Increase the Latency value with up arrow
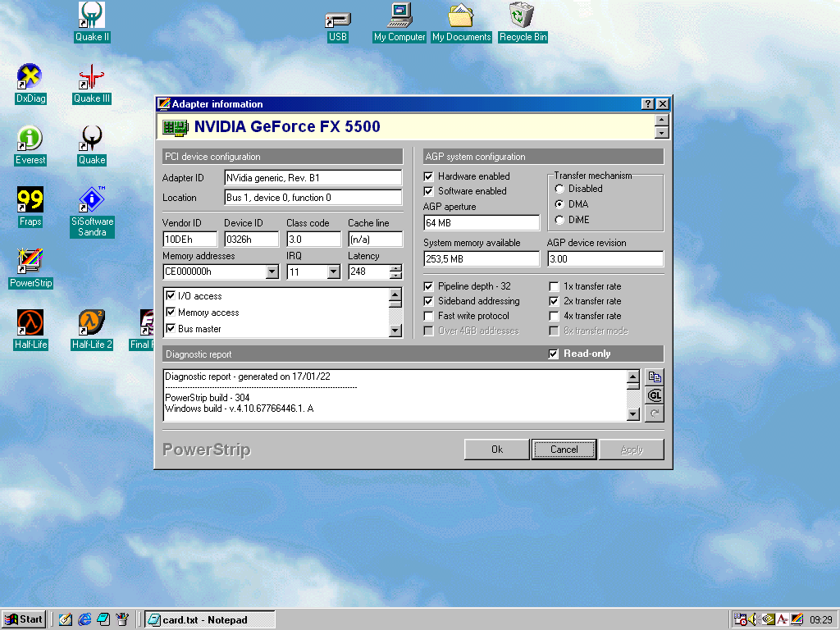 396,268
